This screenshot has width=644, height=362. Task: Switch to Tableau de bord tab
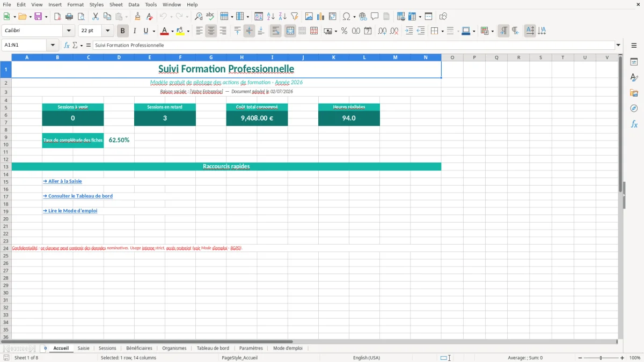[x=213, y=348]
